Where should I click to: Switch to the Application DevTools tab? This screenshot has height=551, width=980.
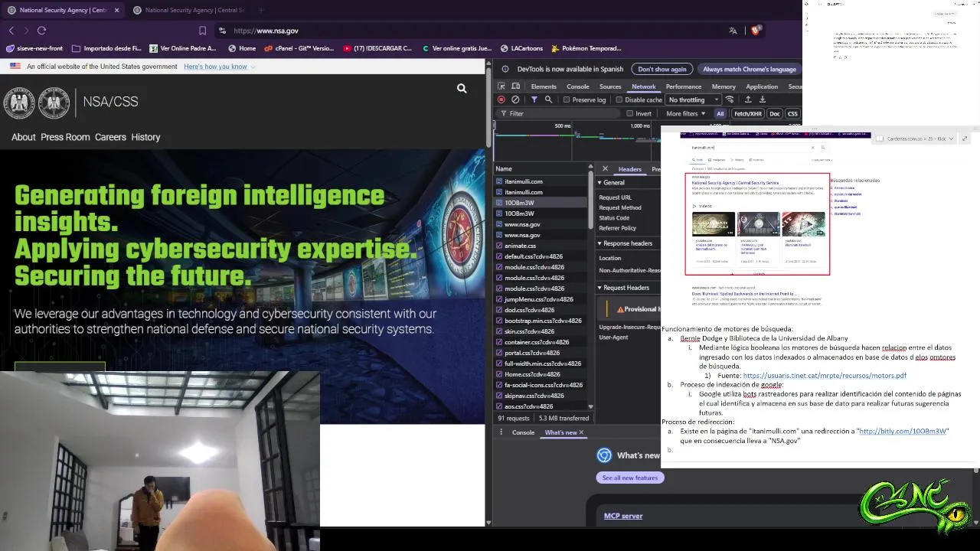coord(762,86)
